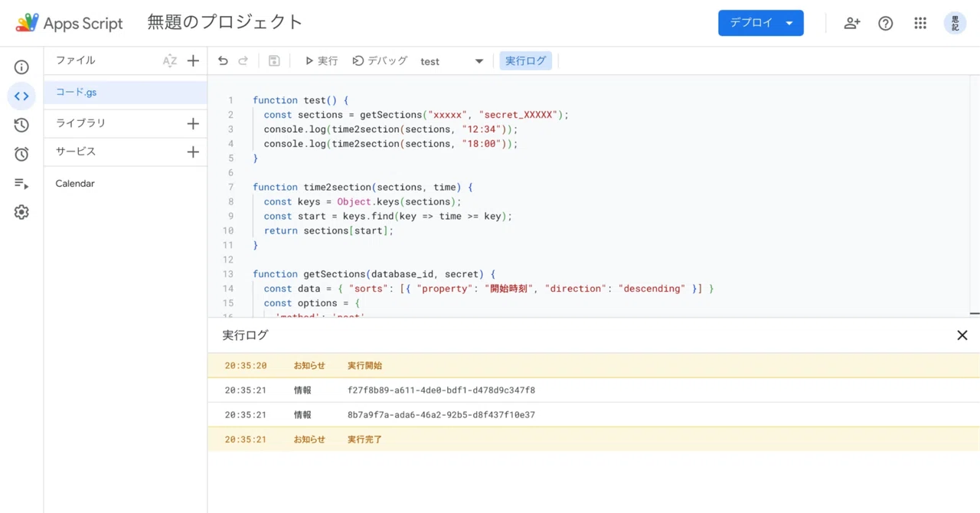Redo the last edit

click(x=243, y=61)
